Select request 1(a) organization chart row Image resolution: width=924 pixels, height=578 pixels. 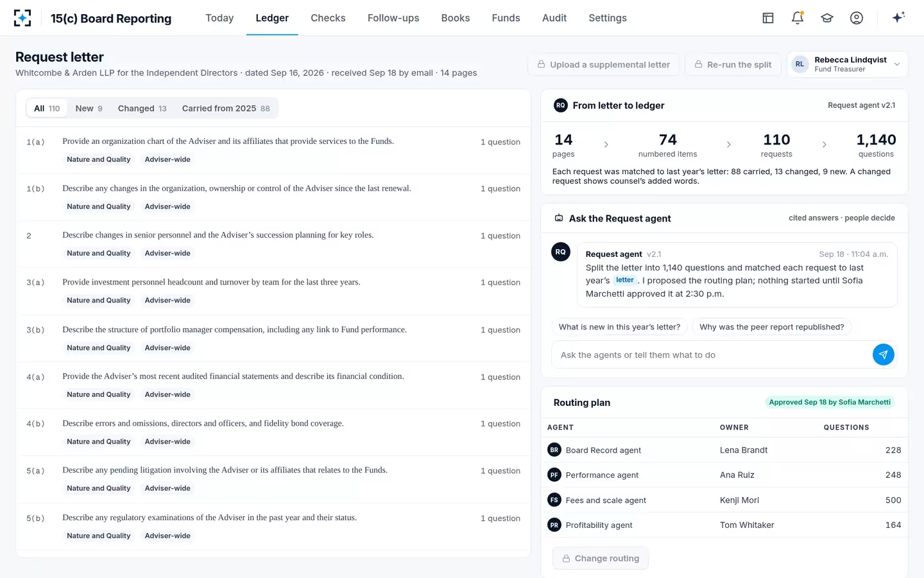273,150
